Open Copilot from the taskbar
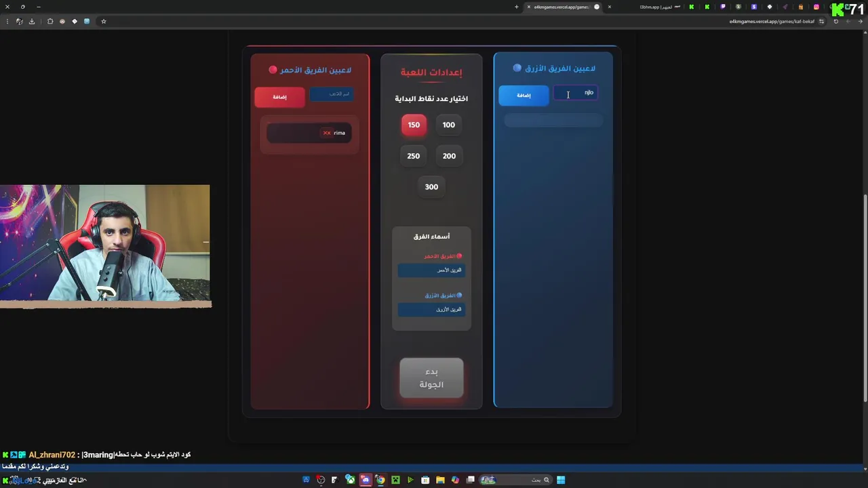The width and height of the screenshot is (868, 488). tap(455, 480)
